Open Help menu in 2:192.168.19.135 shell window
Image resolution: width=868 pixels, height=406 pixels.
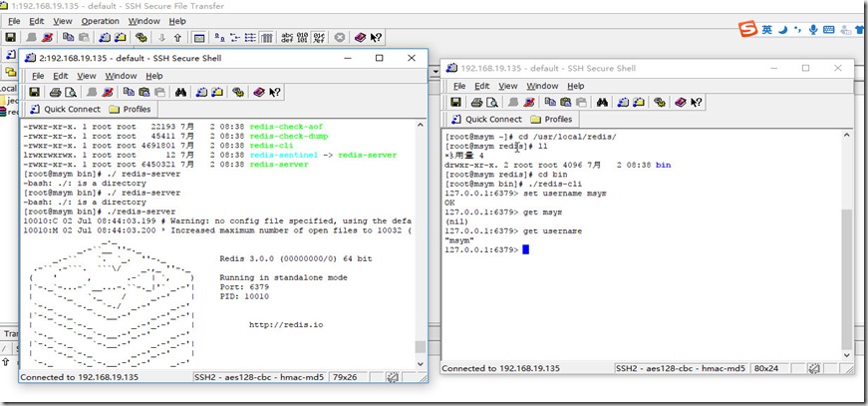coord(154,76)
